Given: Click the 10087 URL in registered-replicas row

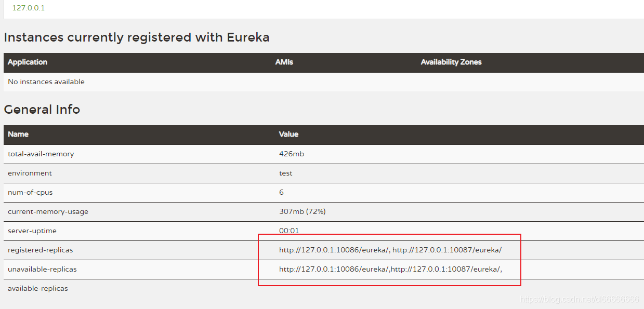Looking at the screenshot, I should coord(447,250).
